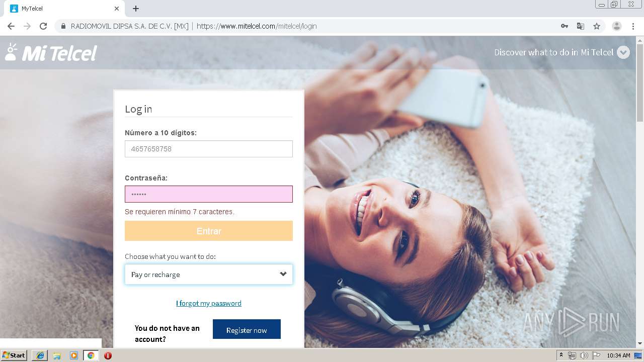This screenshot has width=644, height=362.
Task: Click the Register now button
Action: 247,329
